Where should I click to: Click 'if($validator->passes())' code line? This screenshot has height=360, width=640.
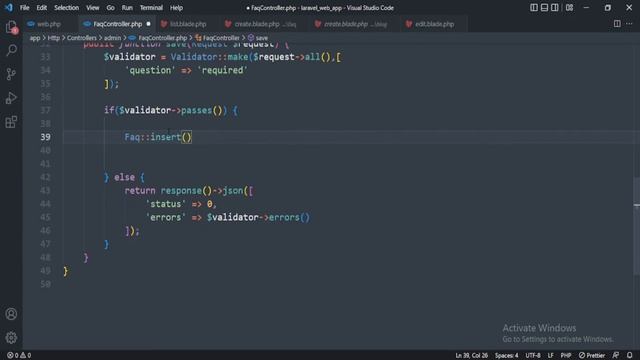click(171, 110)
